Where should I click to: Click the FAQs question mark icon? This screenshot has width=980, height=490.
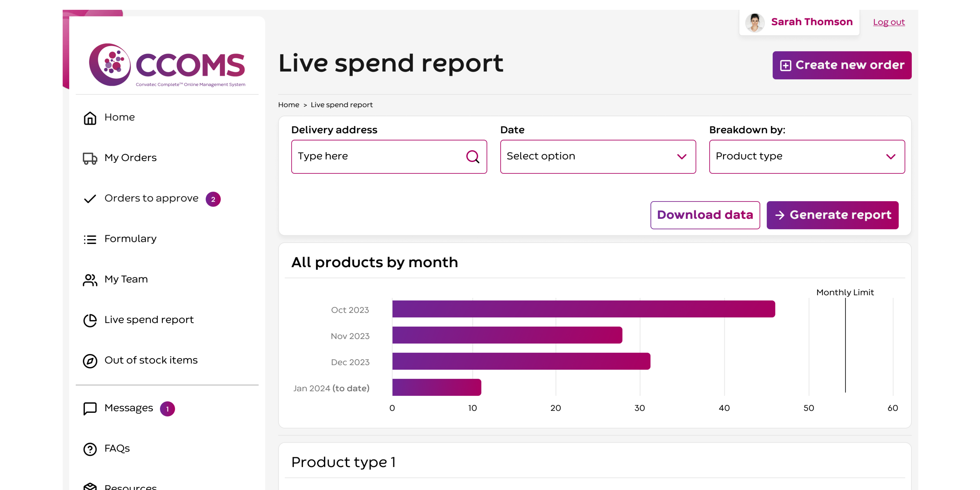point(90,449)
